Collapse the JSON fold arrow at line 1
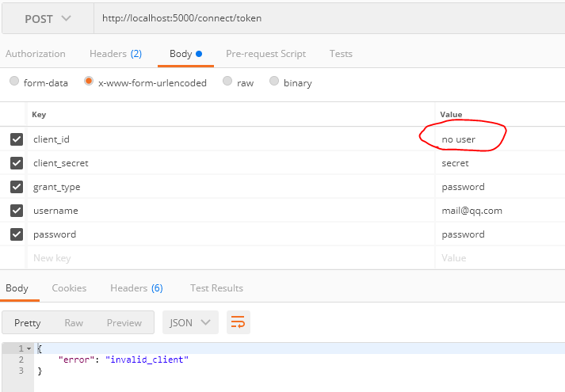Image resolution: width=565 pixels, height=392 pixels. 29,348
